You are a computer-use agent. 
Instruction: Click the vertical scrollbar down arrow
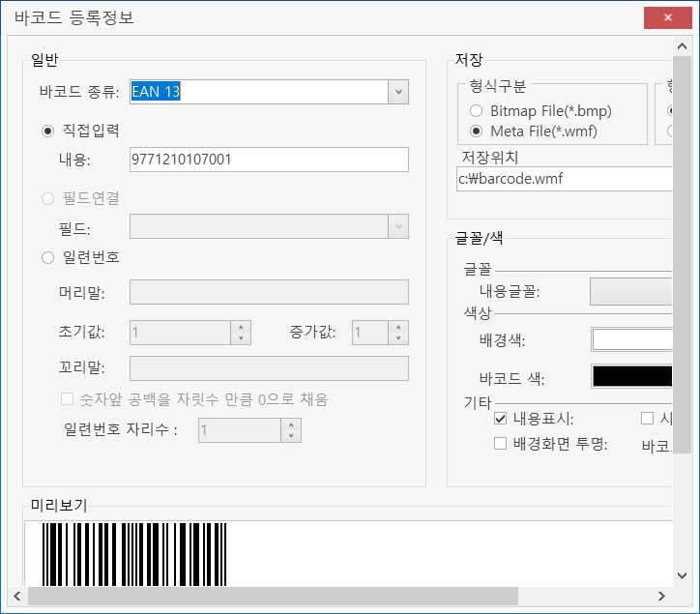pyautogui.click(x=682, y=575)
